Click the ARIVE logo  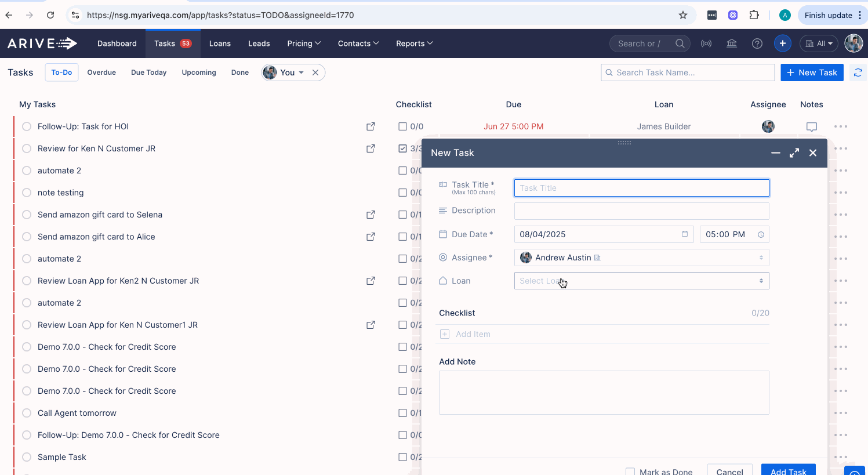pyautogui.click(x=42, y=43)
